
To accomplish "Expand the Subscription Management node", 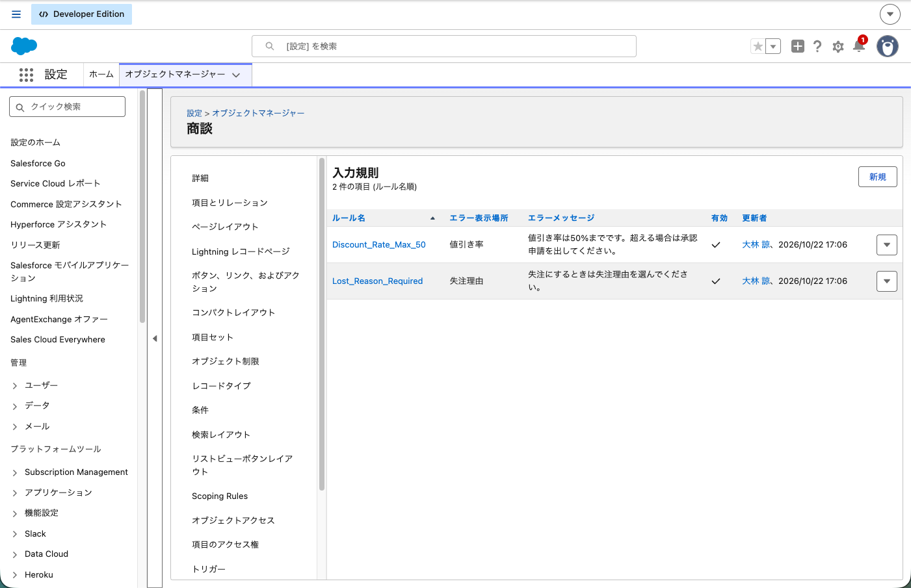I will [x=15, y=473].
